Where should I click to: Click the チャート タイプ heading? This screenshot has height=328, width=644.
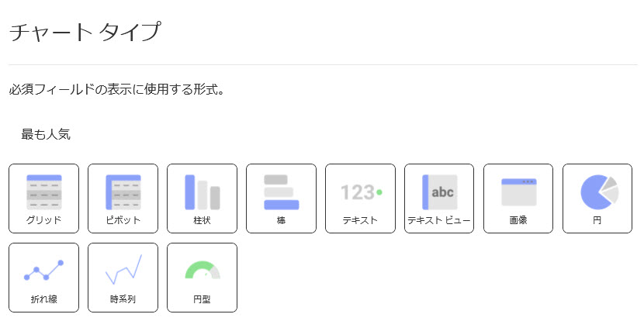click(85, 33)
